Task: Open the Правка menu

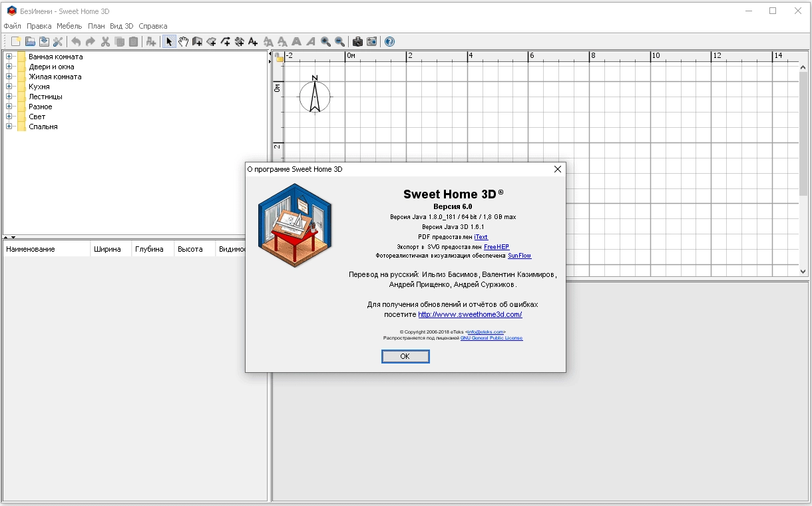Action: [x=39, y=26]
